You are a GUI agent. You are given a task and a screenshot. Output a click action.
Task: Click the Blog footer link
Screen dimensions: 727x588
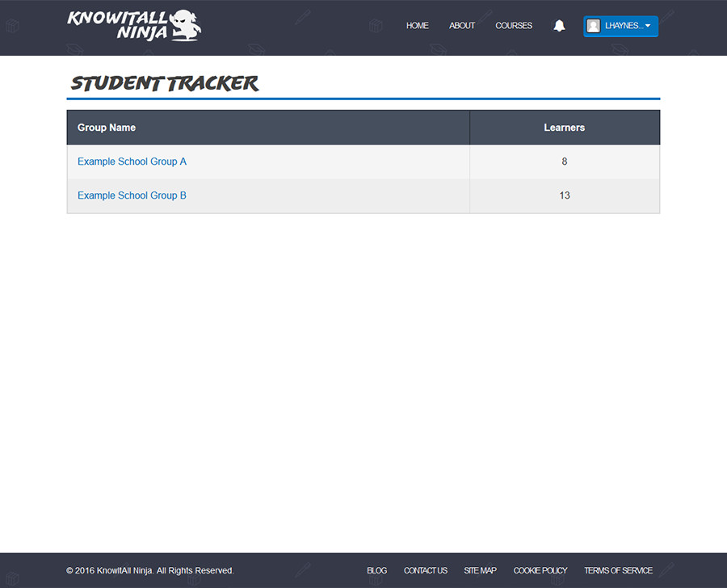(377, 570)
